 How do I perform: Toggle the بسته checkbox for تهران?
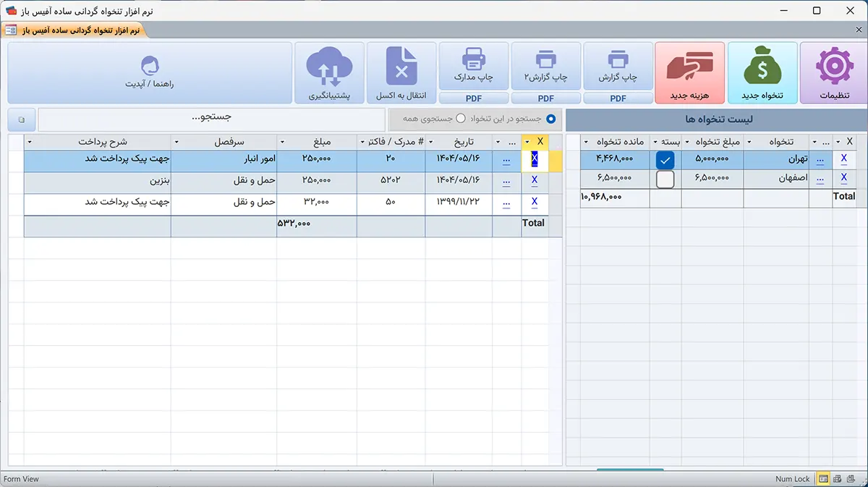coord(665,161)
